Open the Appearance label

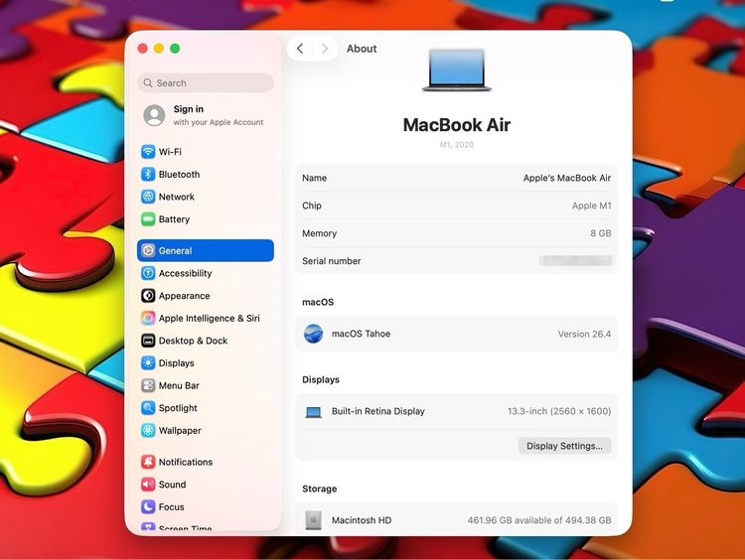[185, 296]
